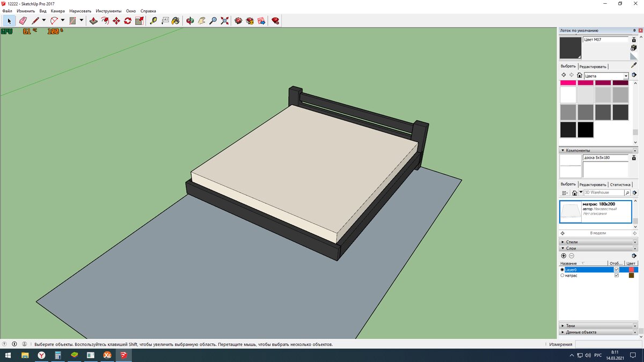Click the delete layer minus icon

[x=572, y=256]
